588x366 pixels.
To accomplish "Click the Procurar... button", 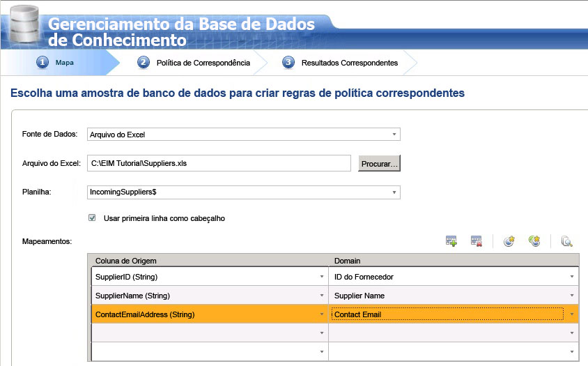I will (379, 163).
